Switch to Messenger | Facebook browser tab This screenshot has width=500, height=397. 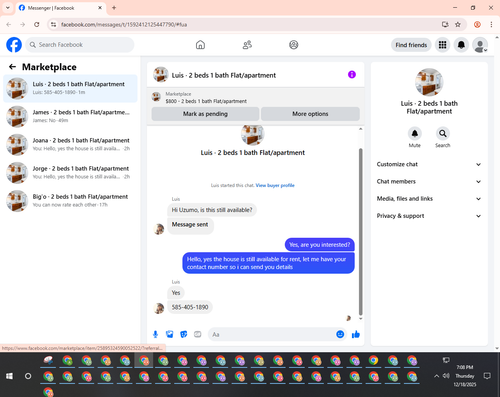point(61,8)
